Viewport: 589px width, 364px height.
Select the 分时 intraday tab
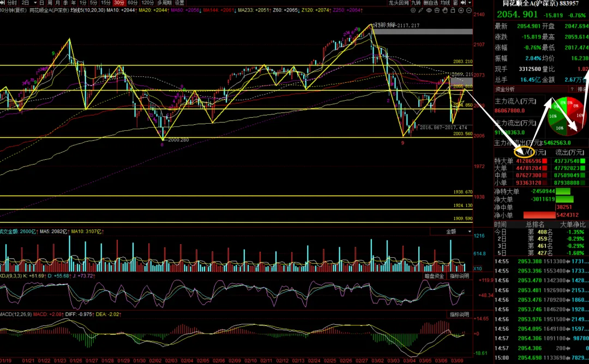coord(12,3)
